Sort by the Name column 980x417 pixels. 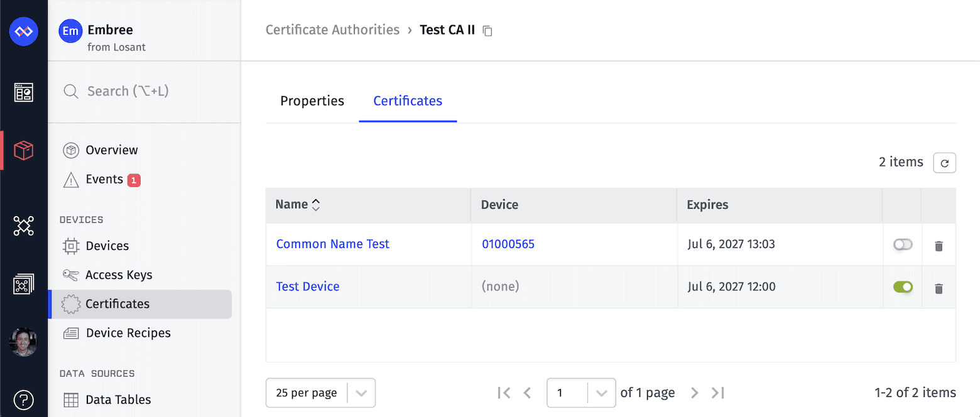tap(298, 205)
